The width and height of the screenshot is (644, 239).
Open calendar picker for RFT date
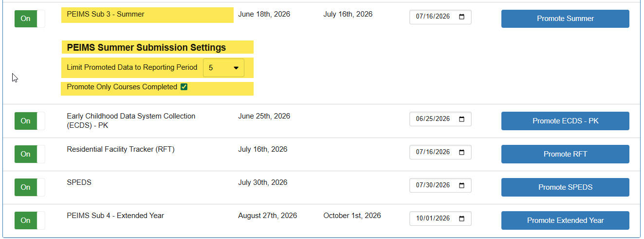tap(462, 152)
